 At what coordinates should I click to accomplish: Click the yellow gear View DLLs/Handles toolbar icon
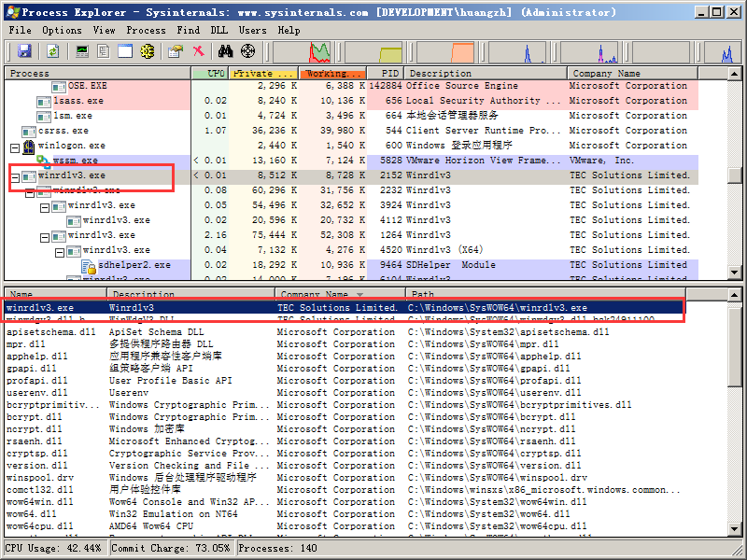(x=148, y=51)
